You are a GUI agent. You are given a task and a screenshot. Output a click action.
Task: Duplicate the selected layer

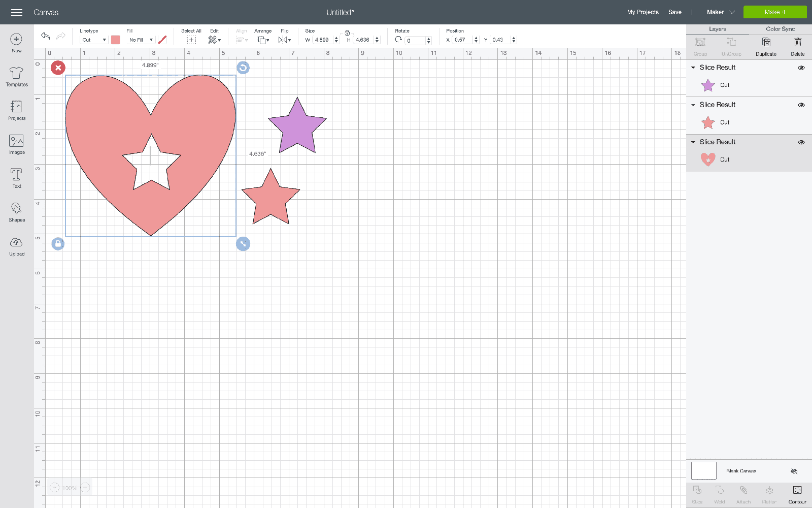(x=766, y=46)
